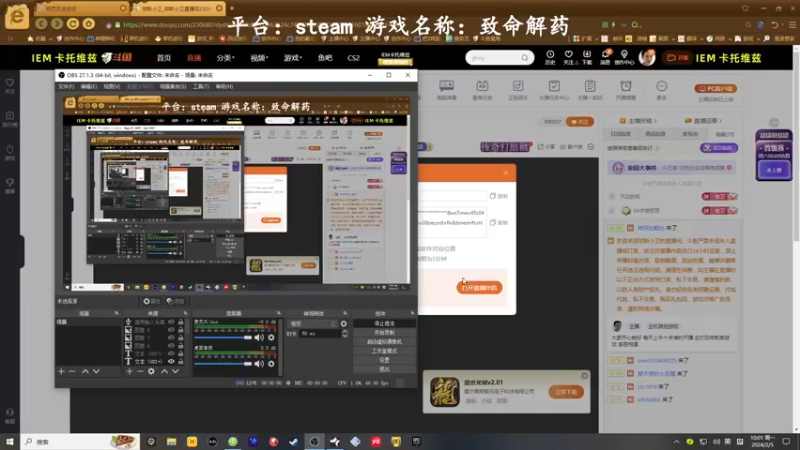The width and height of the screenshot is (800, 450).
Task: Switch to the 首页 tab on Douyu
Action: pos(164,58)
